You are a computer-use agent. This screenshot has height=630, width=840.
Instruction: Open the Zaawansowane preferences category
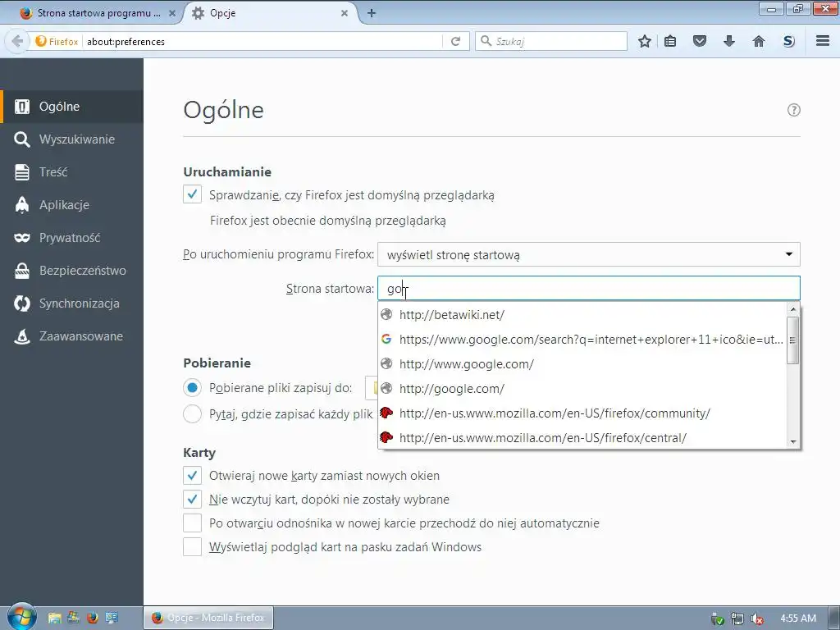(72, 336)
